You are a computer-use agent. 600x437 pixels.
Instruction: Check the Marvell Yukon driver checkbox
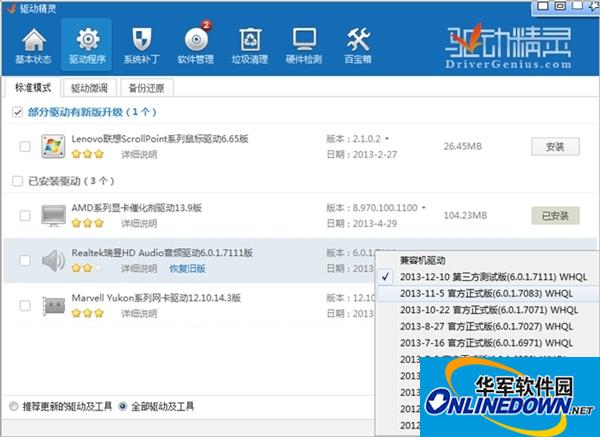(x=25, y=306)
